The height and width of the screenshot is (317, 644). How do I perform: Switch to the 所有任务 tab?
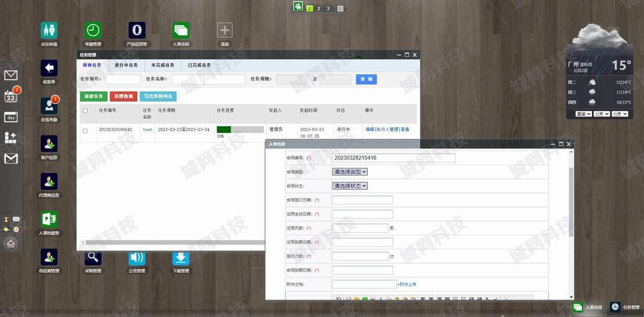pyautogui.click(x=92, y=65)
